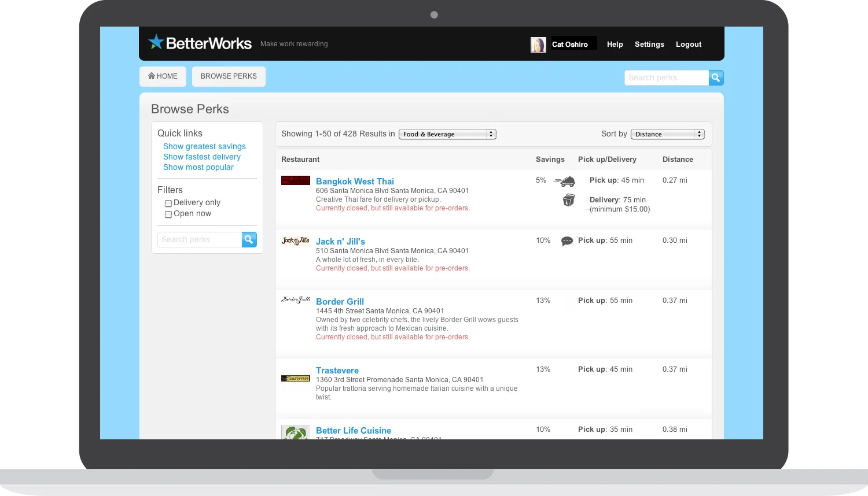Click the 5% savings for Bangkok West Thai
868x496 pixels.
point(541,180)
